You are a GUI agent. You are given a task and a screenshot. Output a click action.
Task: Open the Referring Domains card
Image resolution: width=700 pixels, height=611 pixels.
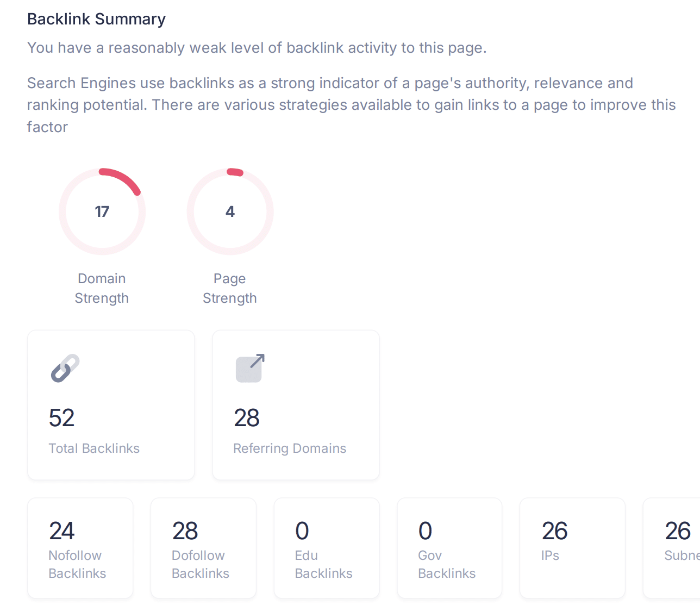tap(296, 405)
